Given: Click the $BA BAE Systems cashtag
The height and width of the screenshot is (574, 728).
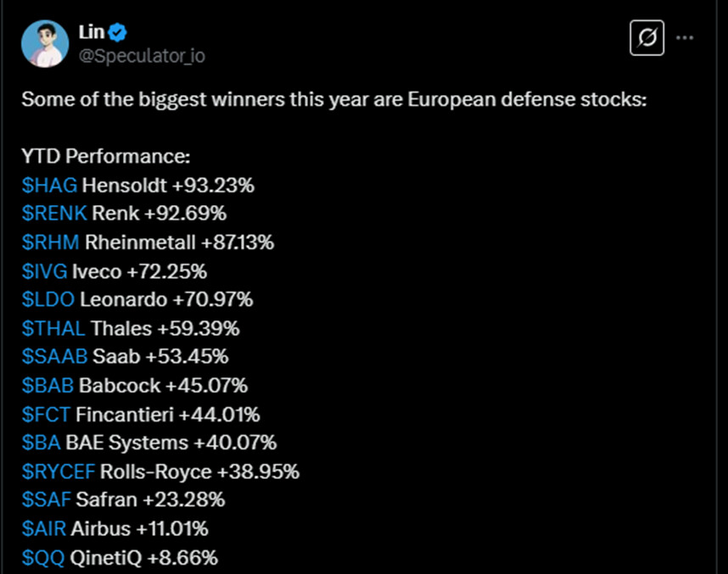Looking at the screenshot, I should coord(41,443).
